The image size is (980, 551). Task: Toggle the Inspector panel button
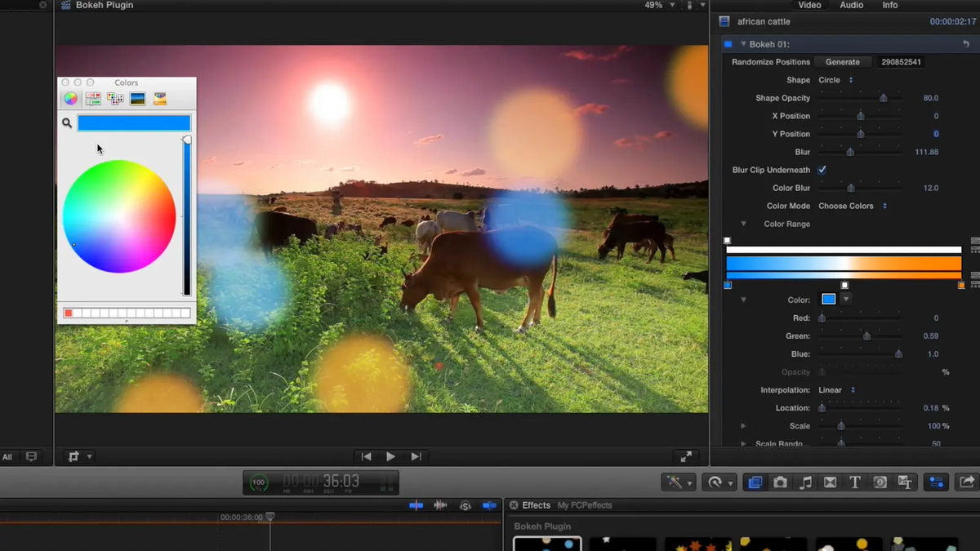pos(936,482)
